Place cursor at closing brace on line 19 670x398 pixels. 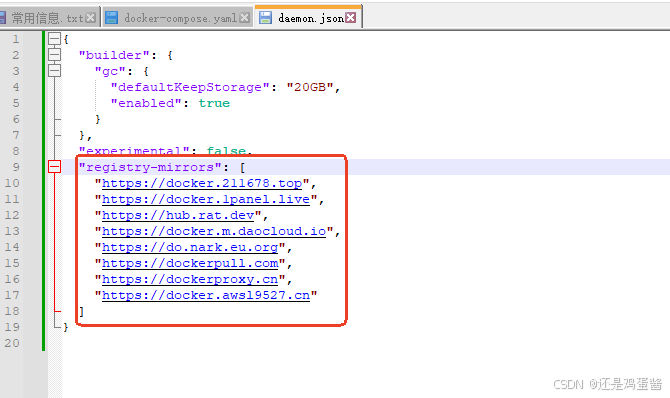click(x=65, y=327)
